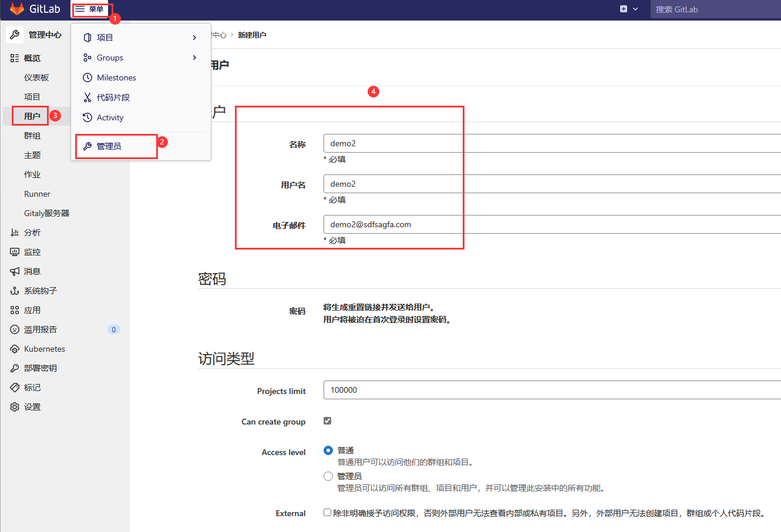The image size is (781, 532).
Task: Open the GitLab admin center wrench icon
Action: point(14,34)
